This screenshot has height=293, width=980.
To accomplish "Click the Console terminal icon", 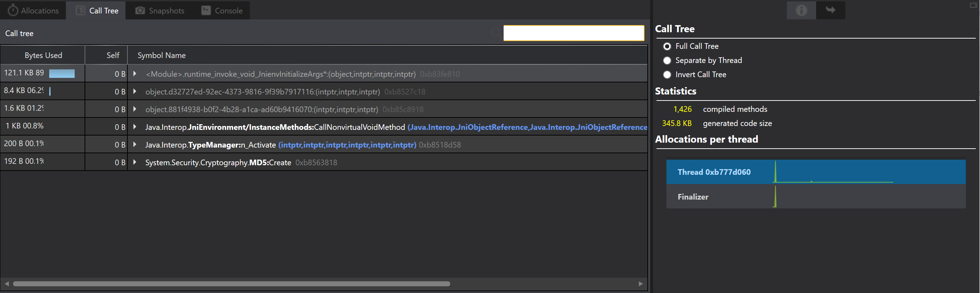I will click(x=206, y=10).
